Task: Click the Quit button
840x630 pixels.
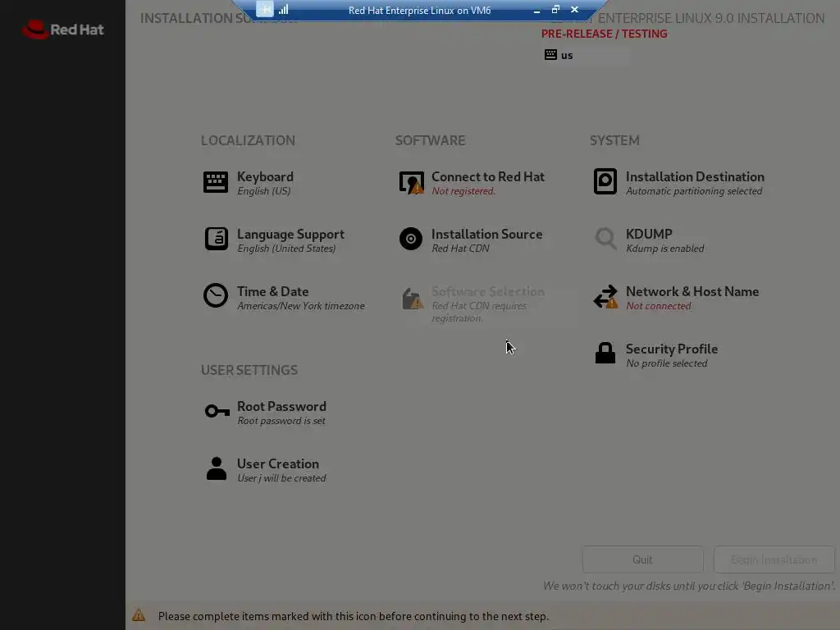Action: [x=643, y=559]
